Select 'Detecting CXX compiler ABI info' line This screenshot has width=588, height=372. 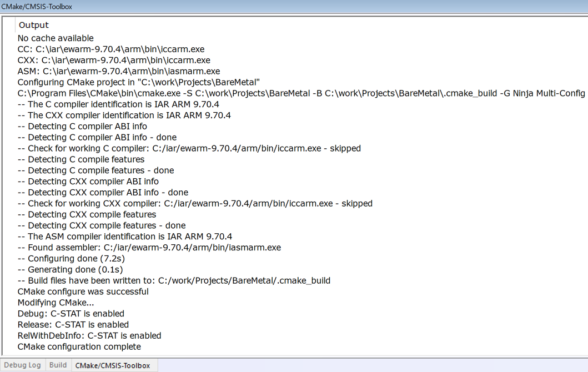click(88, 182)
